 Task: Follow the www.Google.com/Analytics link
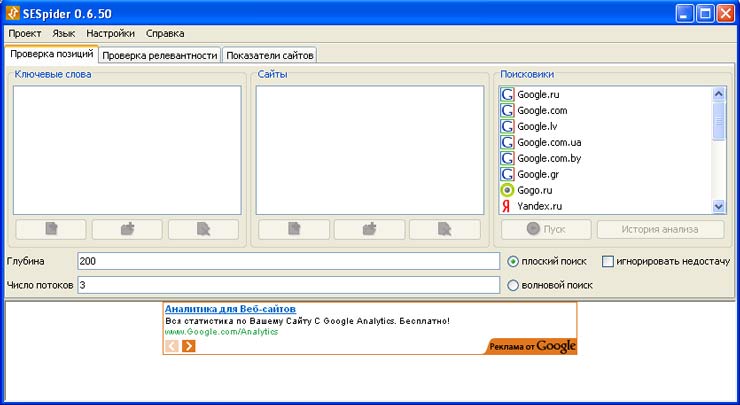(x=221, y=332)
